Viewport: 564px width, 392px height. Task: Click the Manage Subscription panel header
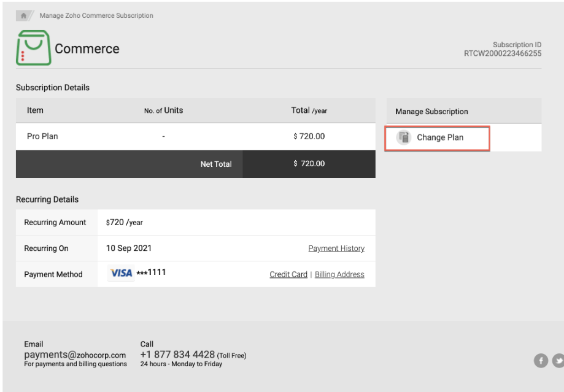(x=431, y=112)
